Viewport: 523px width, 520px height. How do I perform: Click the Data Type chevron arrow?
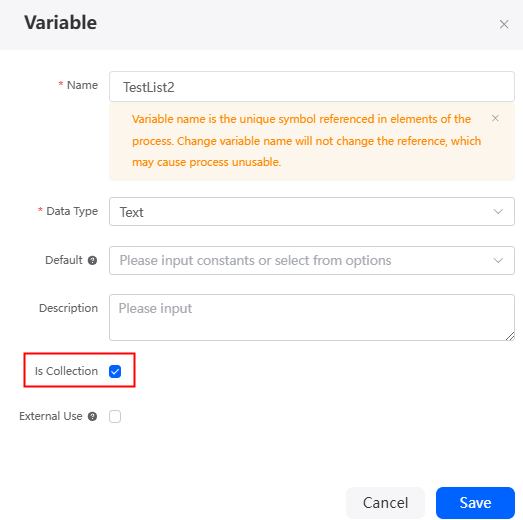pos(498,211)
